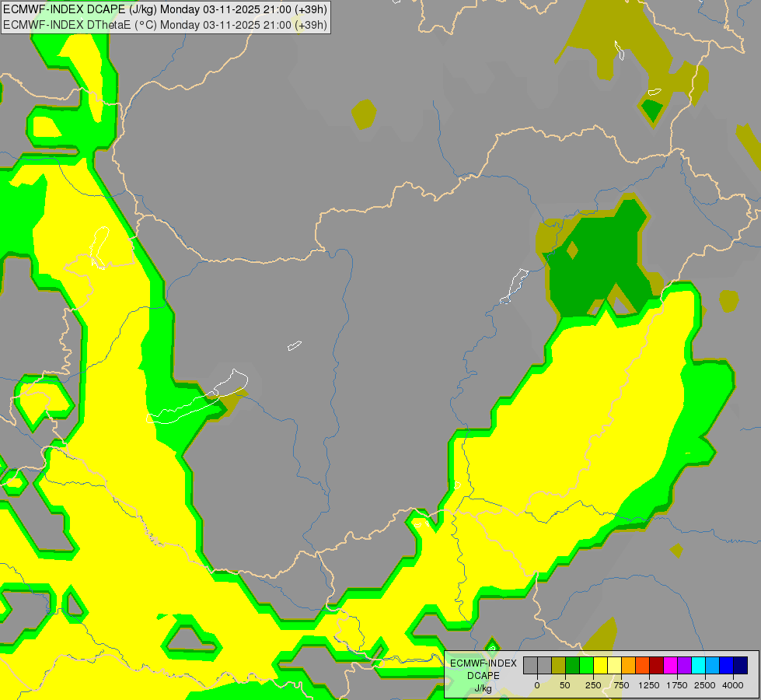The image size is (761, 700).
Task: Select the navy legend swatch
Action: [741, 665]
